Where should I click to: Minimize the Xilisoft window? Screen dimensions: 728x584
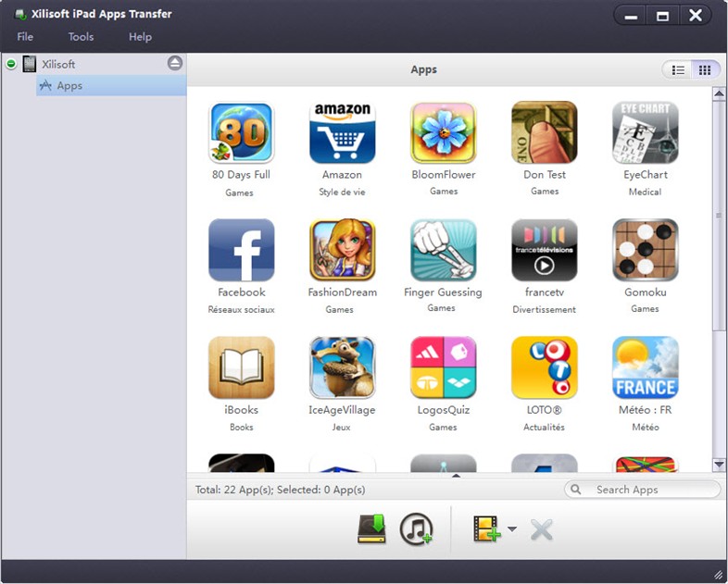[631, 16]
